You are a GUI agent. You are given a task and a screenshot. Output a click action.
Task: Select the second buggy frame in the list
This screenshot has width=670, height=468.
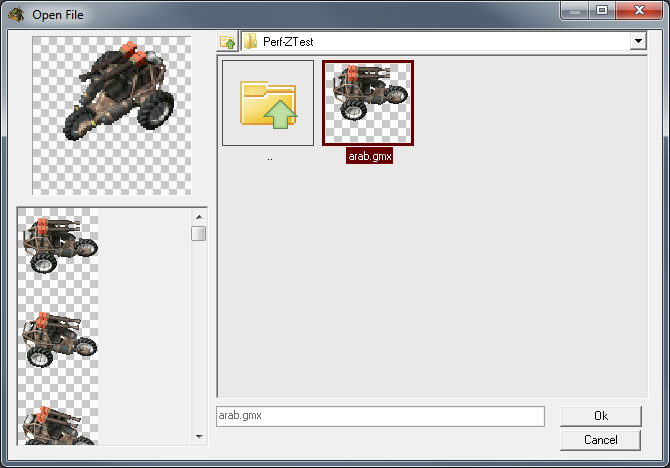59,339
